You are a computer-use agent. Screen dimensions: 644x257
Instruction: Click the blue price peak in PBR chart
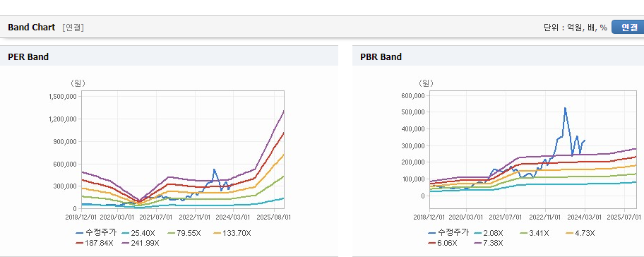click(565, 109)
